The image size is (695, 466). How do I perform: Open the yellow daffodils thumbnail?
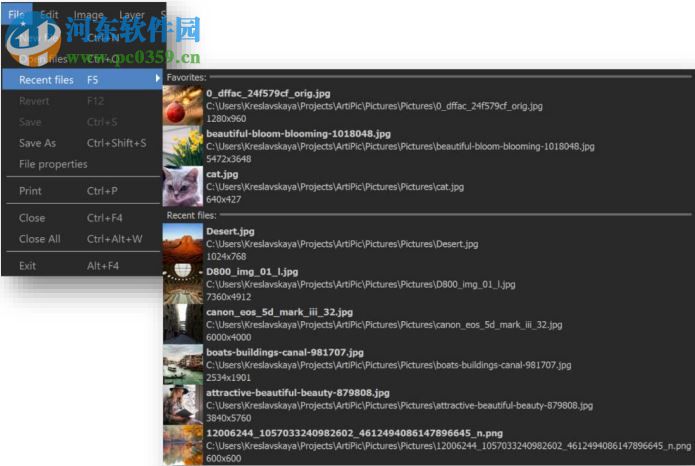(x=183, y=146)
